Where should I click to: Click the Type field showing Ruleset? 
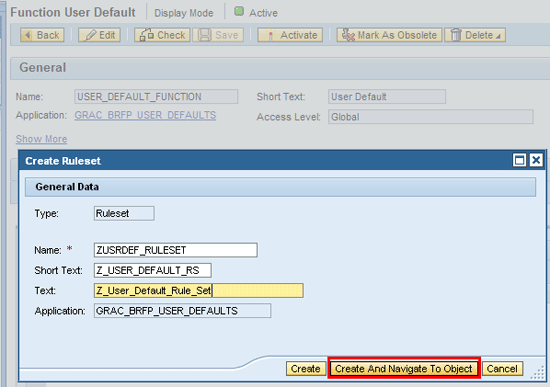coord(124,213)
